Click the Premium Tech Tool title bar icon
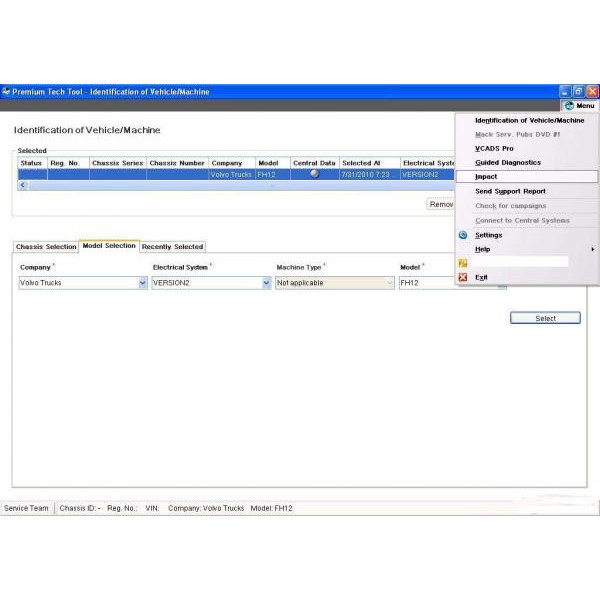Viewport: 600px width, 600px height. click(6, 91)
